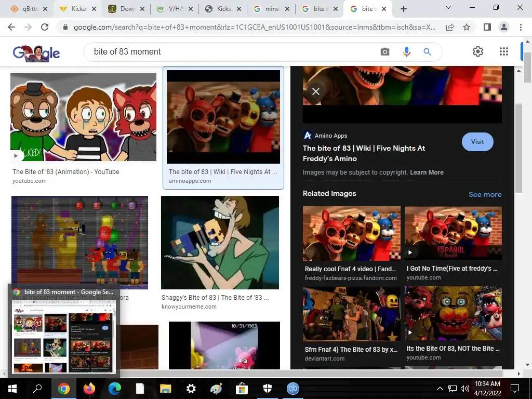Visit the Amino Apps page
532x399 pixels.
(477, 142)
